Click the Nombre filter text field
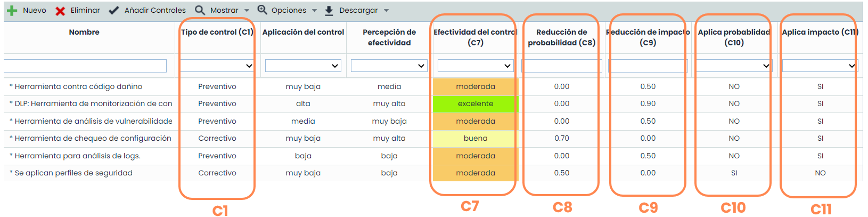This screenshot has width=868, height=217. click(85, 66)
